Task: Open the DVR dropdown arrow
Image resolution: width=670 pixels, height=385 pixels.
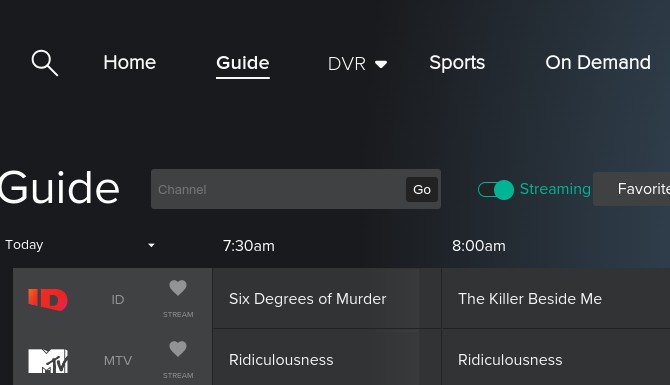Action: [x=381, y=64]
